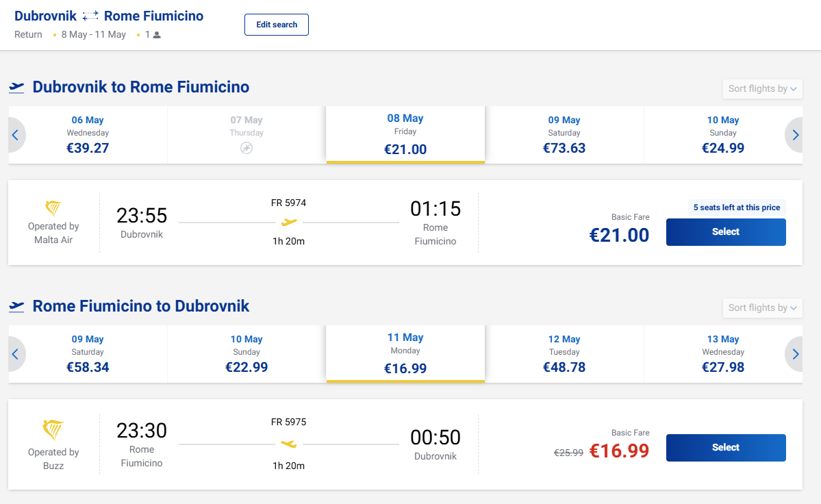Image resolution: width=821 pixels, height=504 pixels.
Task: Click the Malta Air harp logo
Action: [53, 208]
